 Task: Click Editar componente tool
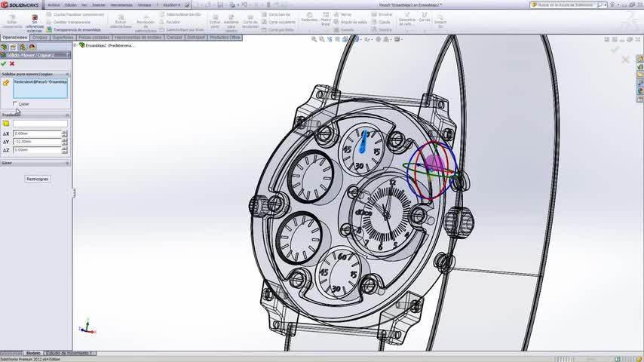12,22
